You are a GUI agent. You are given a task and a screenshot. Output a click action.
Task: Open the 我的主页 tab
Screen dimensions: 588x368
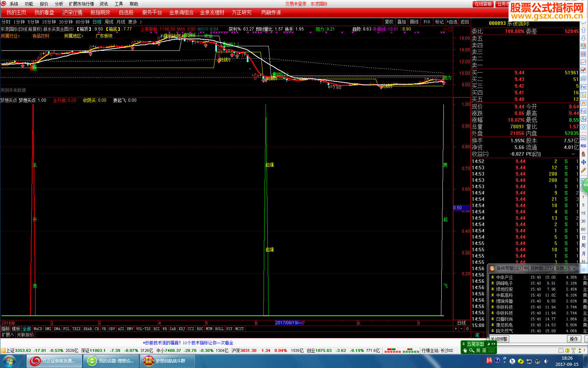[x=16, y=12]
